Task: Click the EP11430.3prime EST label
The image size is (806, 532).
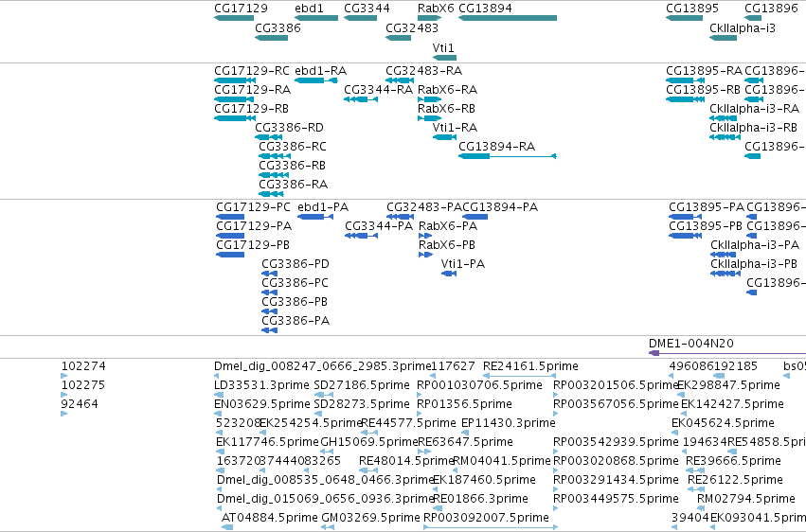Action: click(x=509, y=423)
